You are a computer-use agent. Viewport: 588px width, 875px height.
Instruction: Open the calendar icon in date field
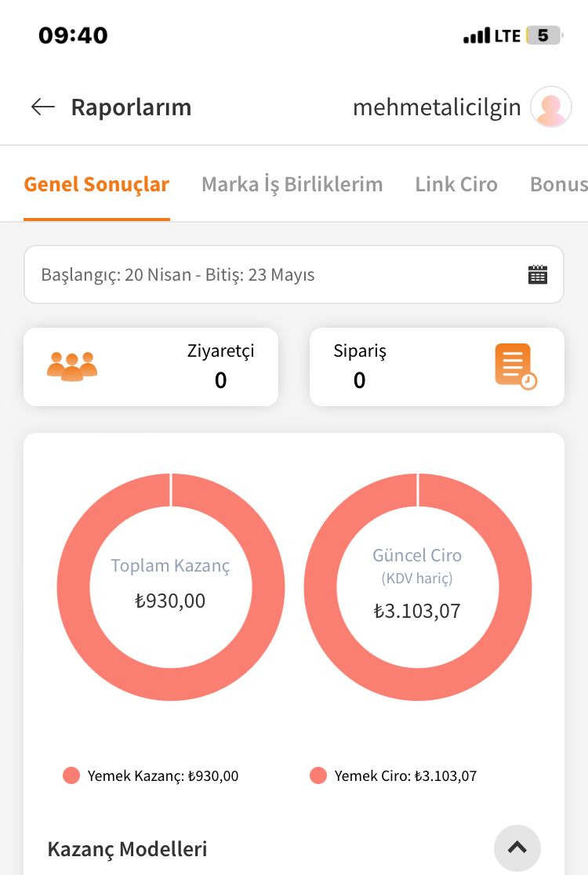tap(537, 274)
